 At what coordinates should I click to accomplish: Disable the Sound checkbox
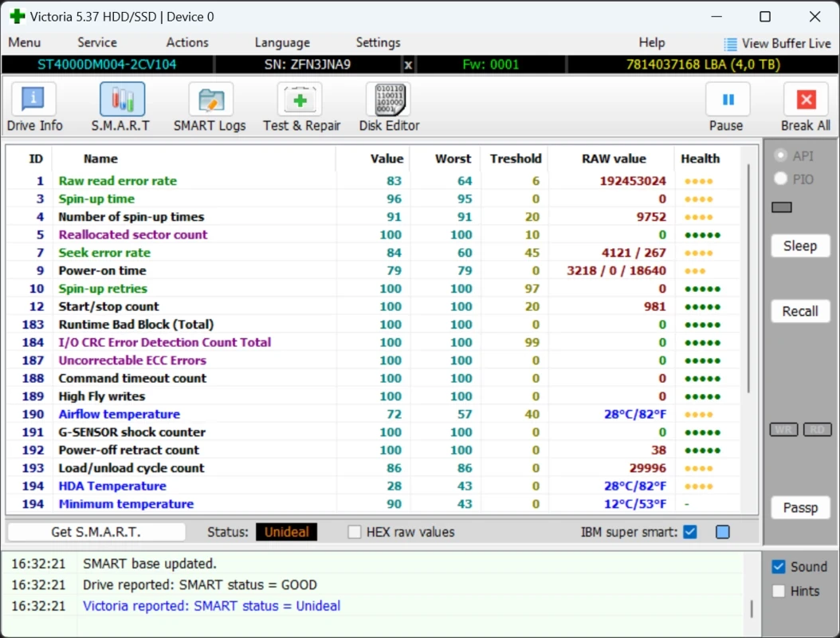[x=779, y=567]
